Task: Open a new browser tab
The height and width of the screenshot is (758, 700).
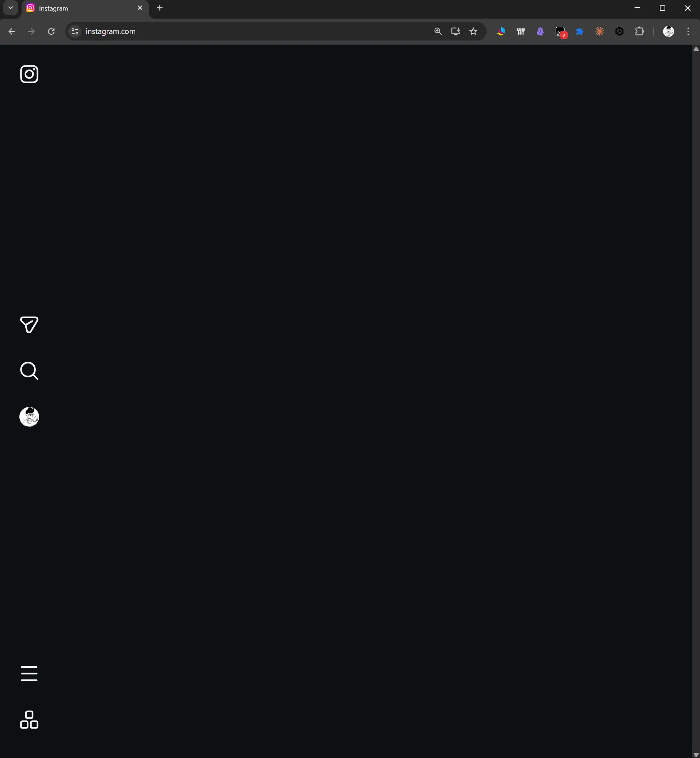Action: point(160,8)
